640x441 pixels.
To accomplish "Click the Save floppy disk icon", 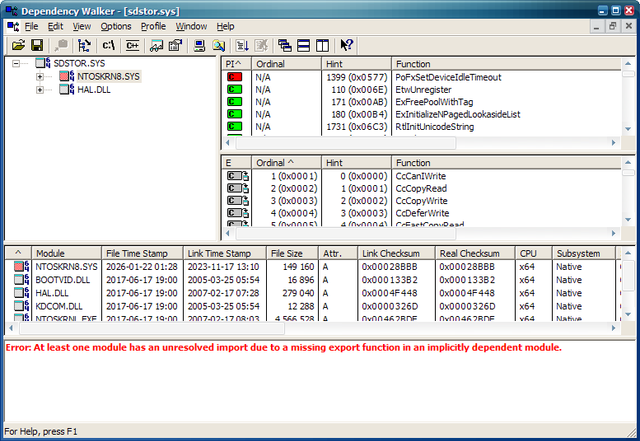I will coord(37,45).
